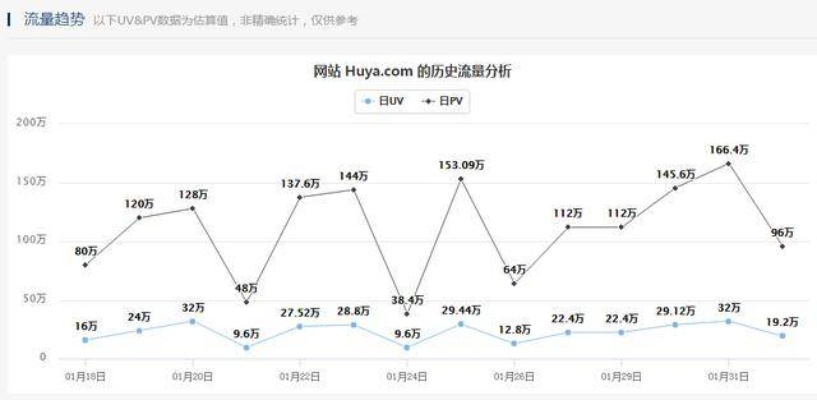Image resolution: width=817 pixels, height=400 pixels.
Task: Select the 144万 PV data point
Action: pos(353,190)
